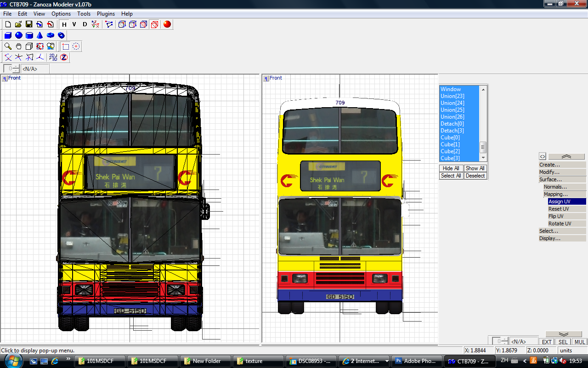
Task: Collapse the Surface... rollout
Action: (x=562, y=179)
